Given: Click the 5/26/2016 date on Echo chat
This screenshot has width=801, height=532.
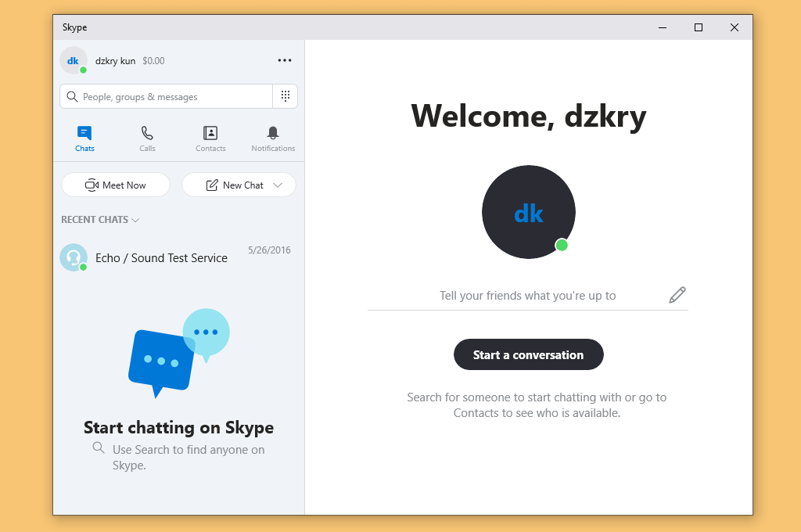Looking at the screenshot, I should click(269, 250).
